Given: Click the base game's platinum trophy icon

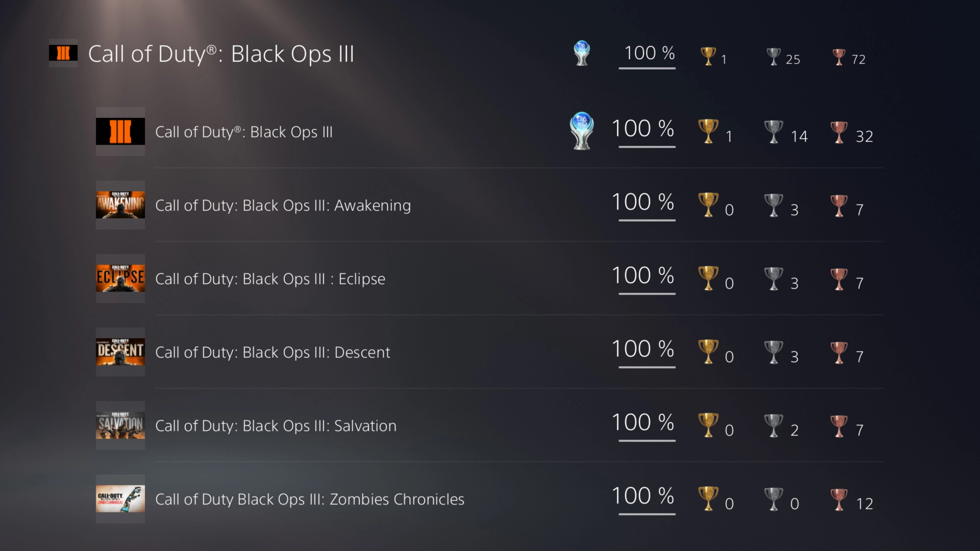Looking at the screenshot, I should [581, 130].
